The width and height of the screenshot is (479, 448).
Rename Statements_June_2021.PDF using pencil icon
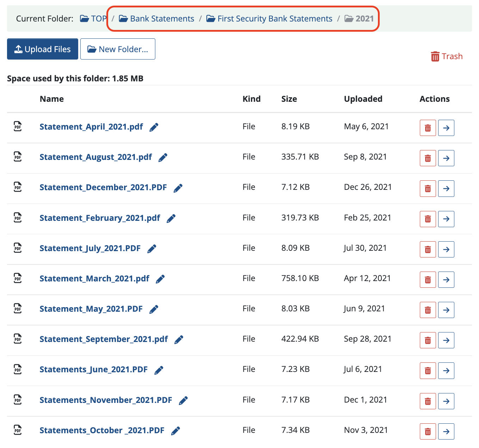[x=158, y=370]
